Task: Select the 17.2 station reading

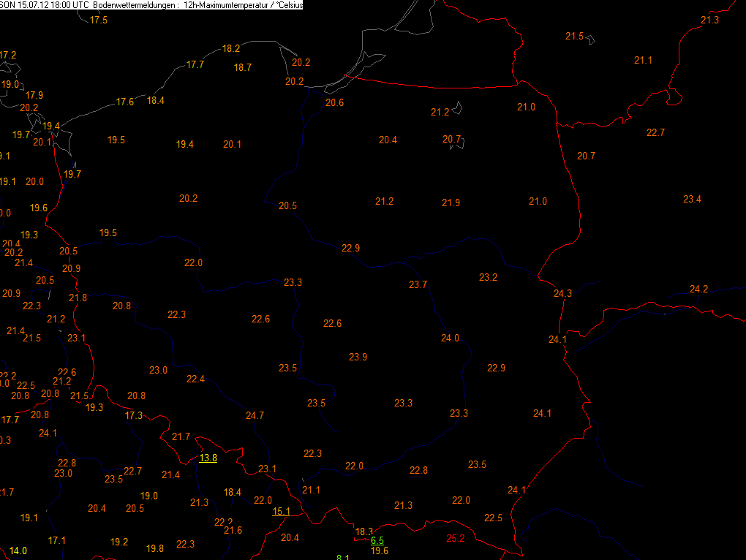Action: [8, 55]
